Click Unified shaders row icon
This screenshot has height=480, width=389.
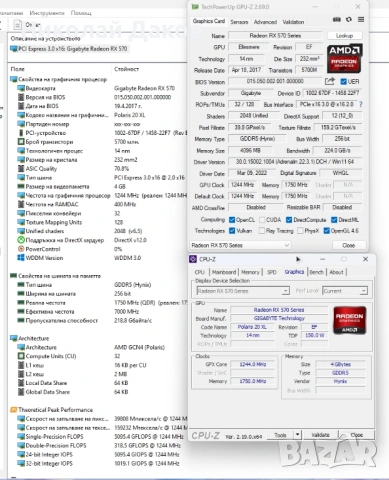tap(21, 231)
